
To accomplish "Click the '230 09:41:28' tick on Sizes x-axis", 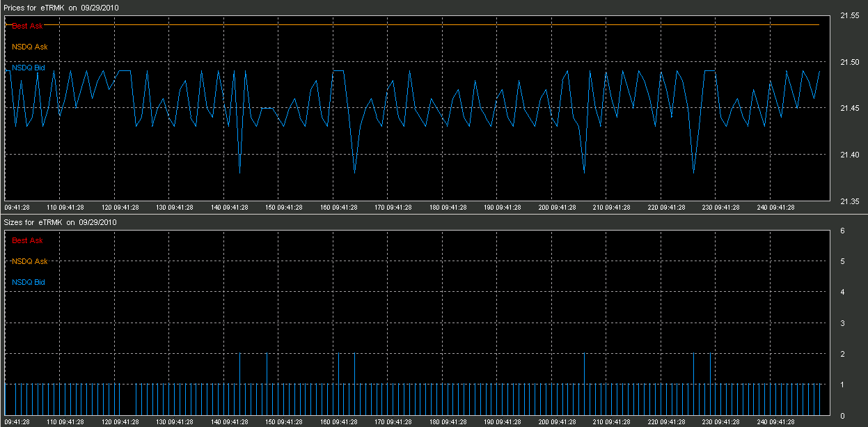I will (x=715, y=421).
